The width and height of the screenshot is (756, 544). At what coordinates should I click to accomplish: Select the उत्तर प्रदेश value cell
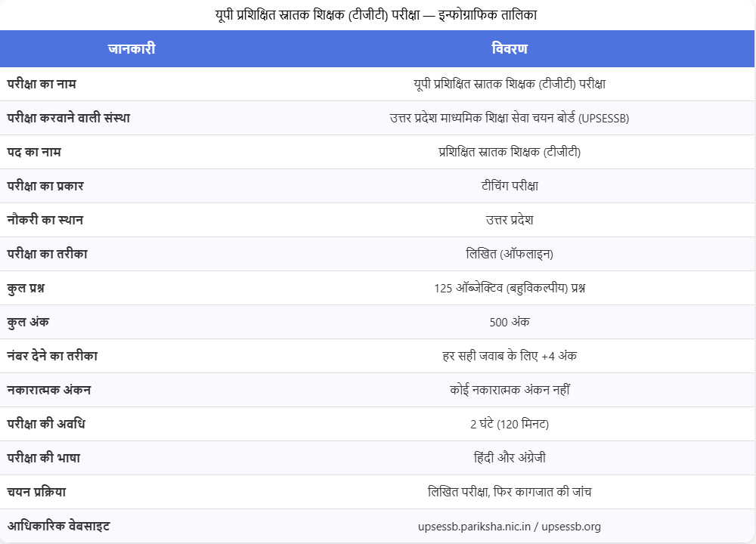pos(509,220)
